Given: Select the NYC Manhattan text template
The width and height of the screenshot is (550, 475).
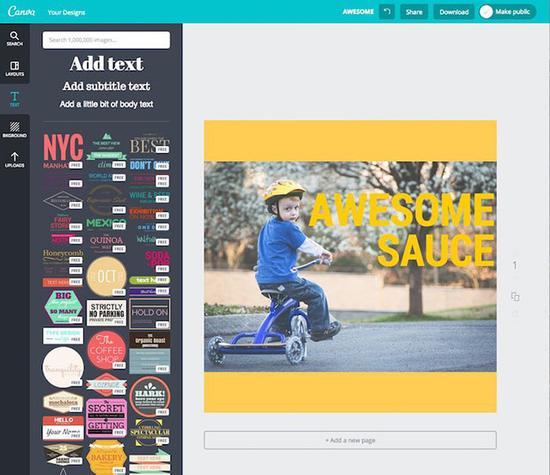Looking at the screenshot, I should (x=63, y=151).
